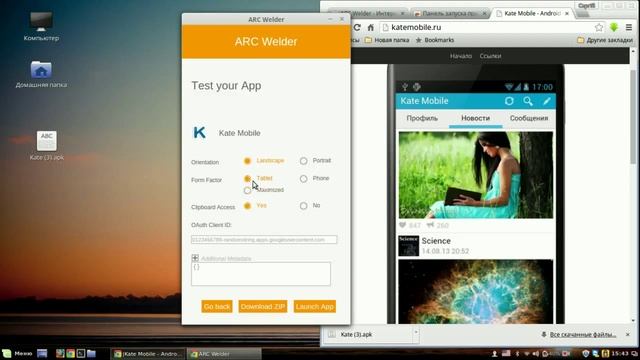Image resolution: width=640 pixels, height=360 pixels.
Task: Click the Go back button
Action: 217,307
